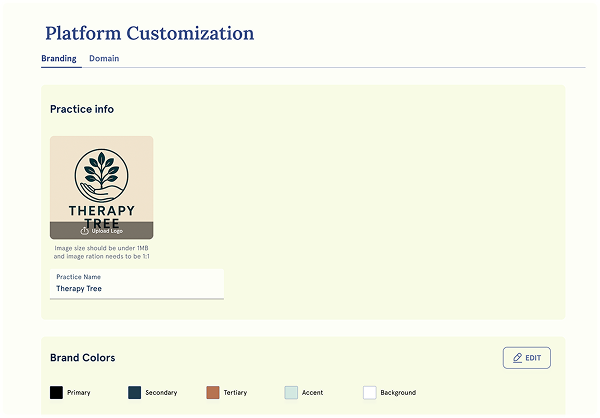This screenshot has height=418, width=600.
Task: Click the pencil icon in the Edit button
Action: [x=517, y=358]
